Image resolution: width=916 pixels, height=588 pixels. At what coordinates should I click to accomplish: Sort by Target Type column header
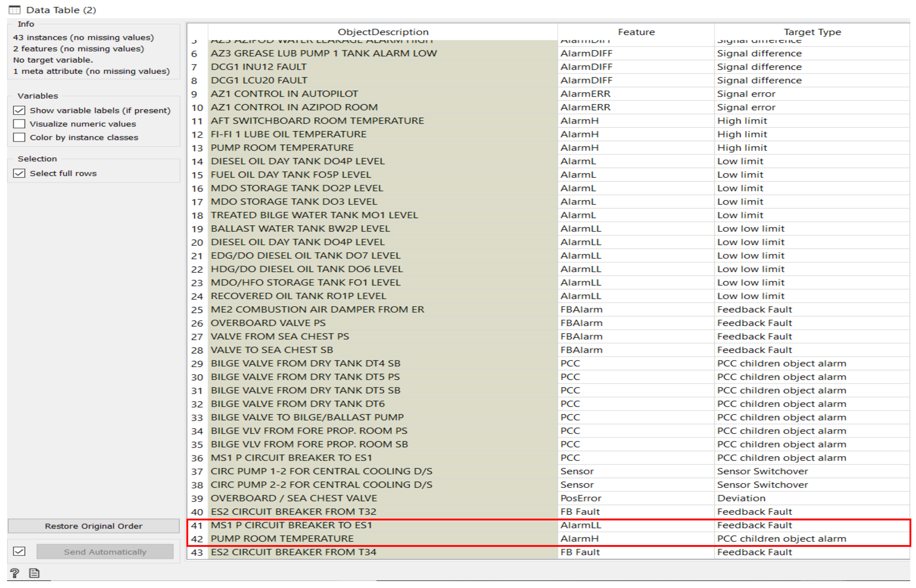point(812,32)
